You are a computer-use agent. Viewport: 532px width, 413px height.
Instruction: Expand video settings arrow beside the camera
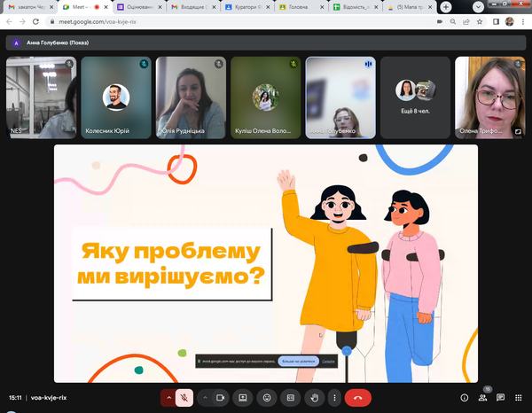tap(206, 398)
